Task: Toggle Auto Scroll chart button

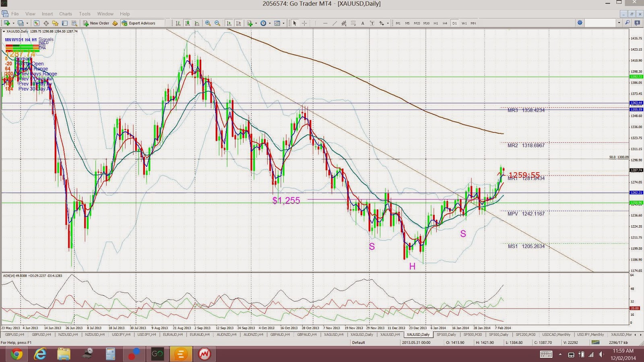Action: coord(229,23)
